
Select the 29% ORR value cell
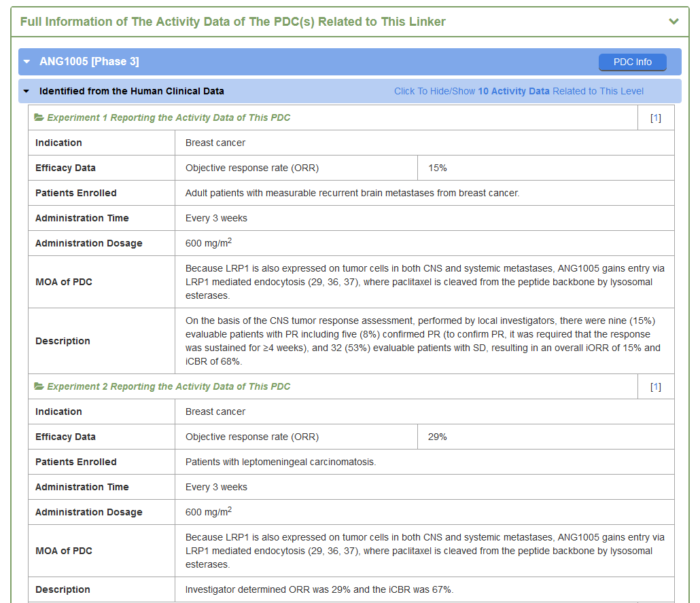pos(438,437)
